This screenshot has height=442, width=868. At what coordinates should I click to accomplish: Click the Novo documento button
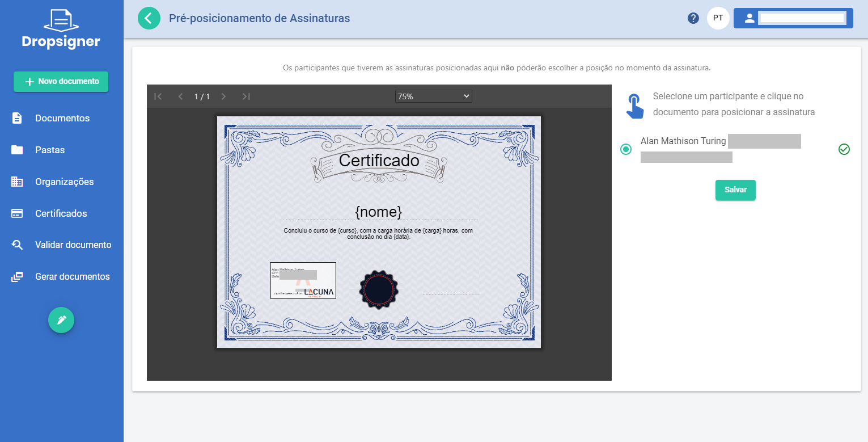pos(61,81)
